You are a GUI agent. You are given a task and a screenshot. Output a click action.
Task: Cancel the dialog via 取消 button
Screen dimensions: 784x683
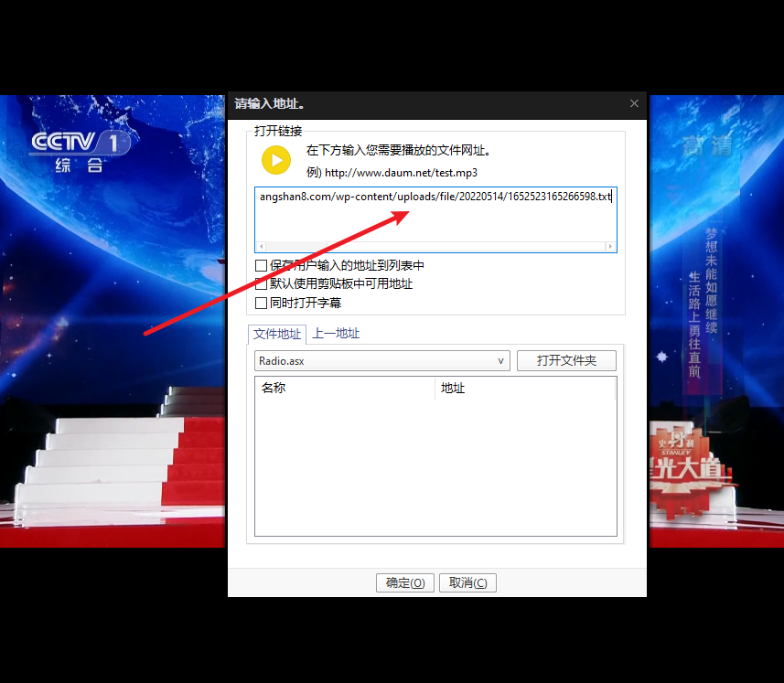coord(467,582)
